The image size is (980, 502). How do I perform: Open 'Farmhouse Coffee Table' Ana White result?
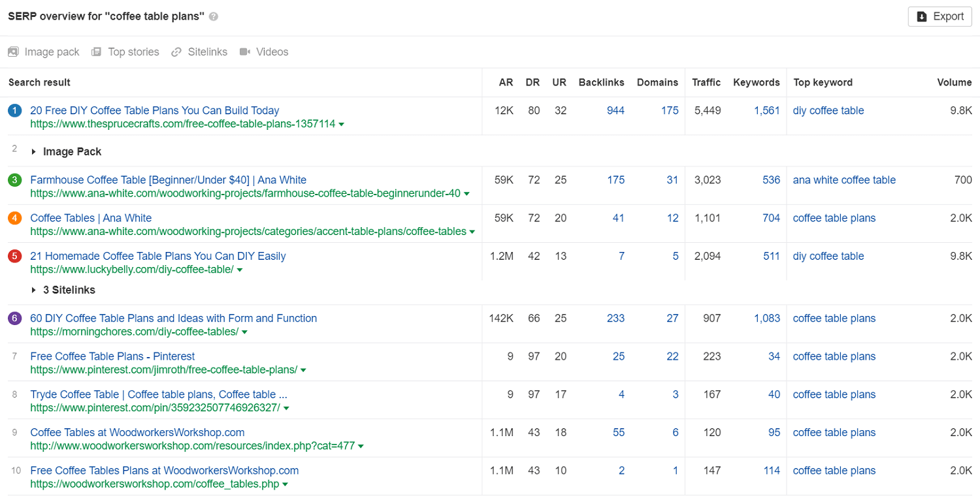tap(169, 180)
